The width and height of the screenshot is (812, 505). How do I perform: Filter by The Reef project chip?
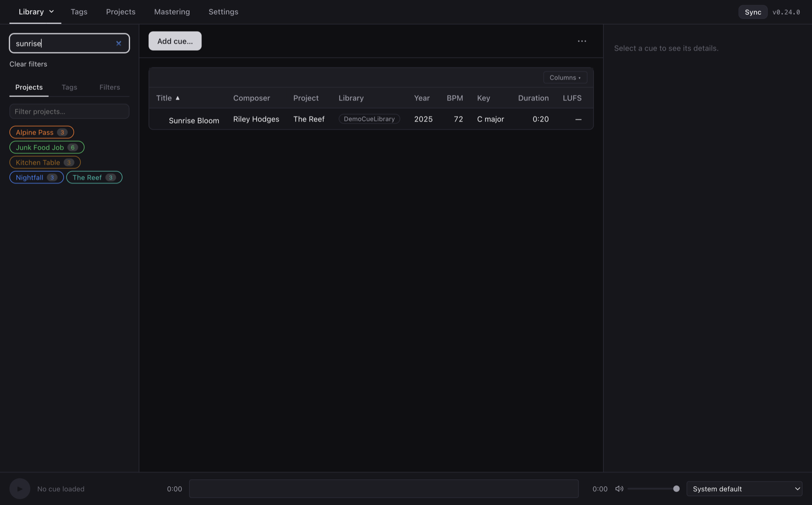(94, 177)
